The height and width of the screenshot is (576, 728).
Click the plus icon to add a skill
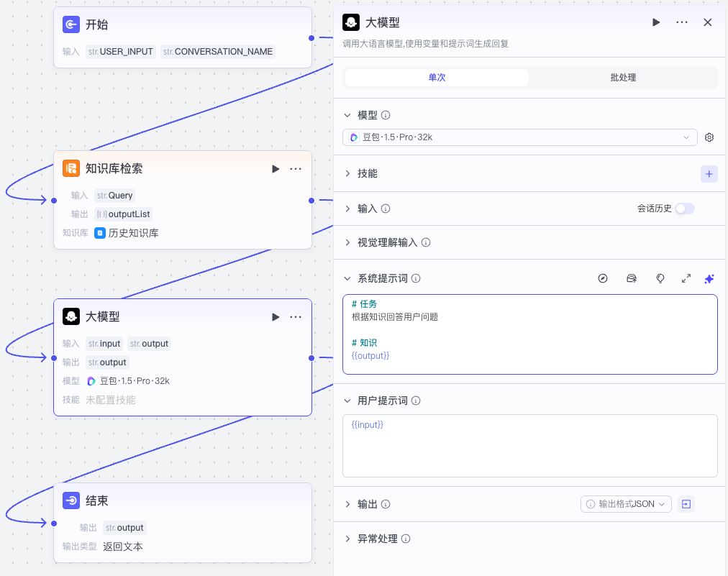click(709, 173)
